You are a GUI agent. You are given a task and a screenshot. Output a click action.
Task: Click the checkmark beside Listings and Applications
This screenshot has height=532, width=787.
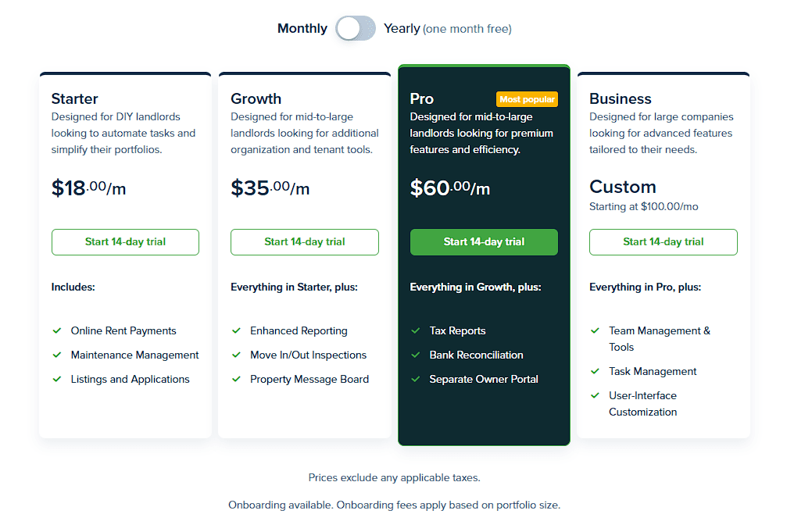(x=57, y=379)
